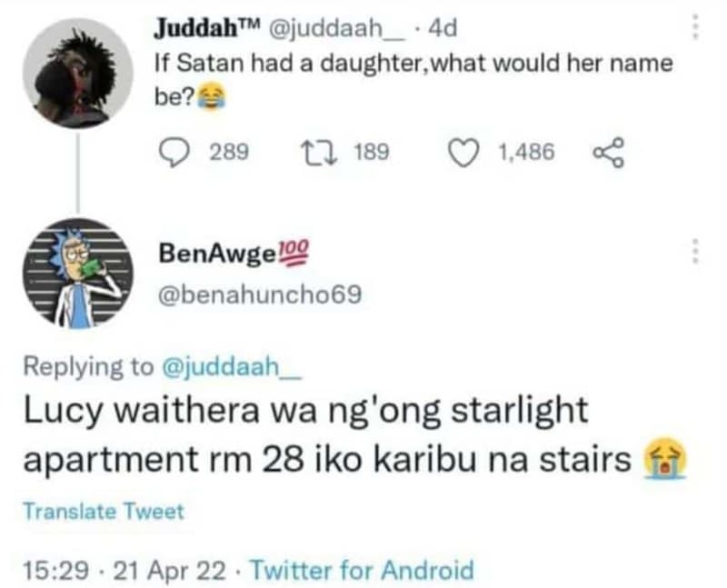Open the three-dot menu on BenAwge's reply

pyautogui.click(x=696, y=251)
